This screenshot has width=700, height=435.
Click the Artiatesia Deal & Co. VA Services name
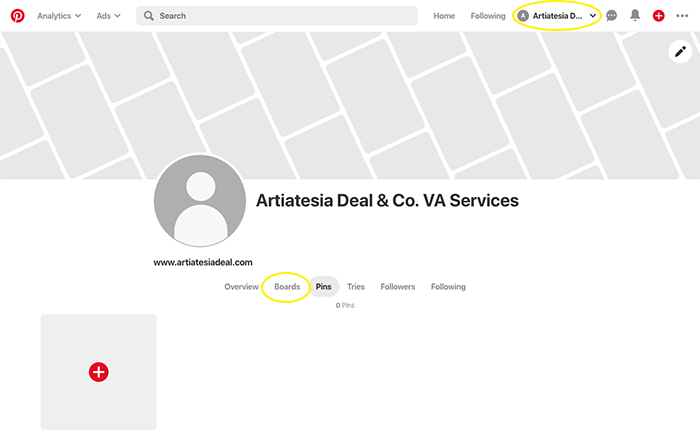pos(387,201)
